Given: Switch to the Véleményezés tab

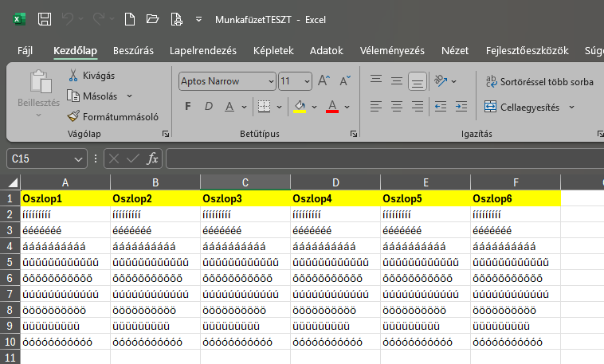Looking at the screenshot, I should pos(392,51).
